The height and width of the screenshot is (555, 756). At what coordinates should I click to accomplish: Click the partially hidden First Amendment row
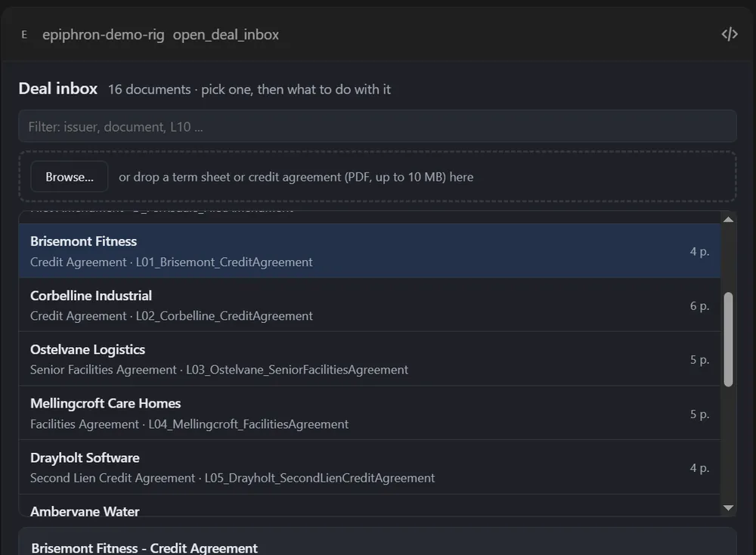point(370,217)
